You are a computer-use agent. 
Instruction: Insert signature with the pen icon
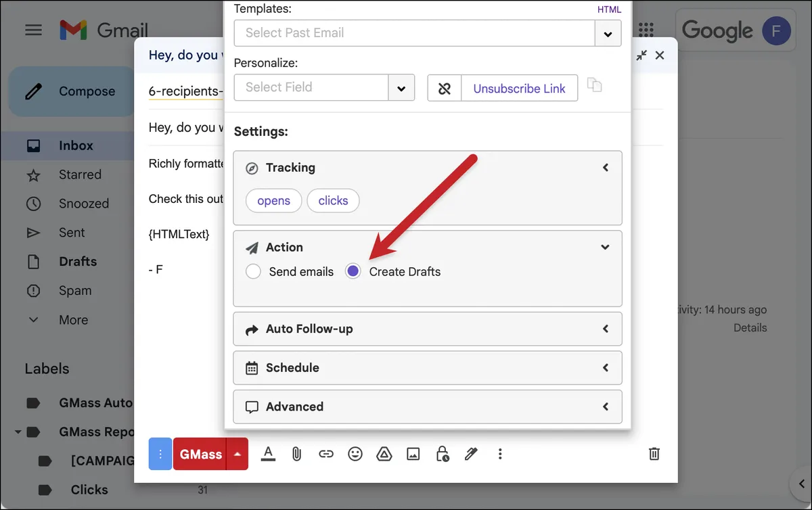(x=472, y=454)
